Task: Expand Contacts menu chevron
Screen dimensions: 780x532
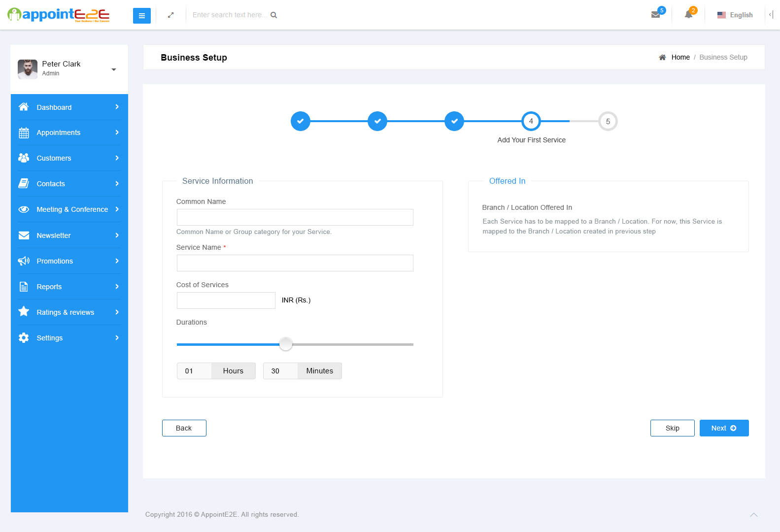Action: (117, 184)
